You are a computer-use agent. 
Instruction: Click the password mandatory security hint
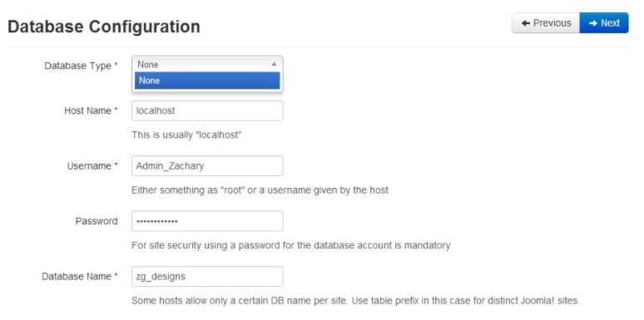point(290,245)
